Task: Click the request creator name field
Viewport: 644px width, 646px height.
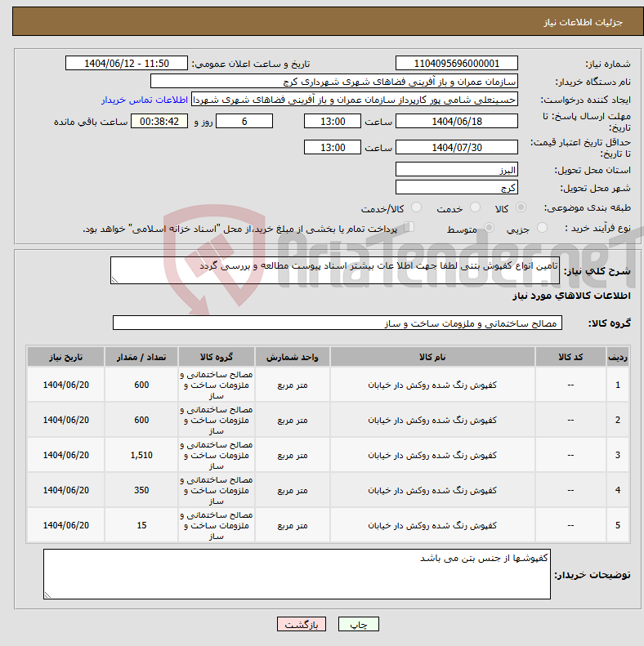Action: pyautogui.click(x=355, y=100)
